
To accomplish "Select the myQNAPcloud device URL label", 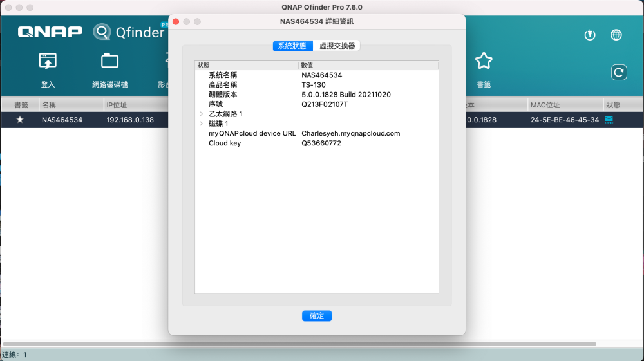I will [252, 133].
